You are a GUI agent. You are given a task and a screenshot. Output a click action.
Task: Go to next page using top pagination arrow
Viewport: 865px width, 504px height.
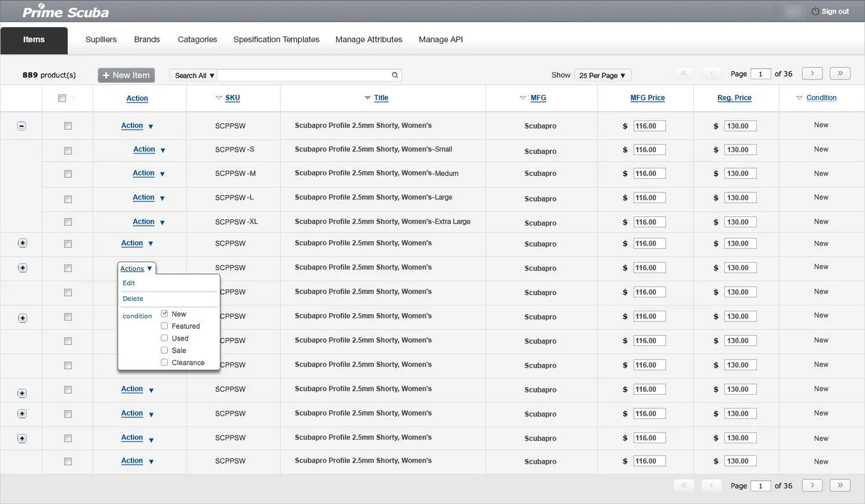(x=812, y=73)
